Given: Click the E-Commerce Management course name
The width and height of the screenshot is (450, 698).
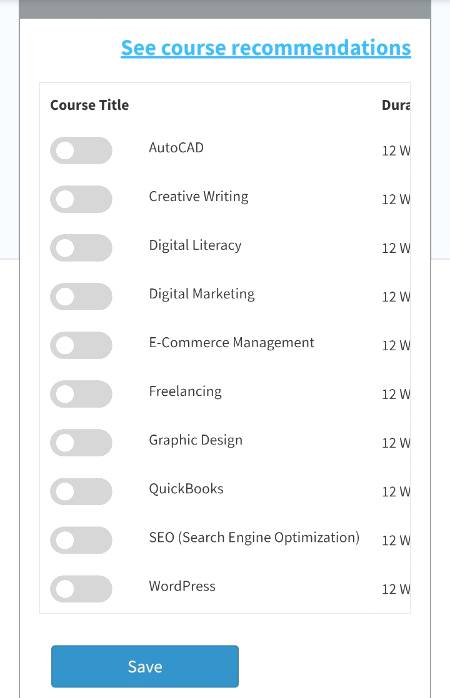Looking at the screenshot, I should click(x=231, y=342).
